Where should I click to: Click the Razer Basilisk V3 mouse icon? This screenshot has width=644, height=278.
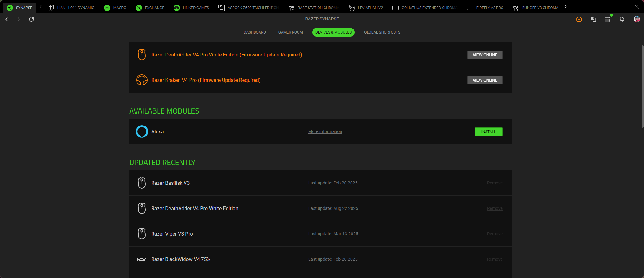point(142,183)
